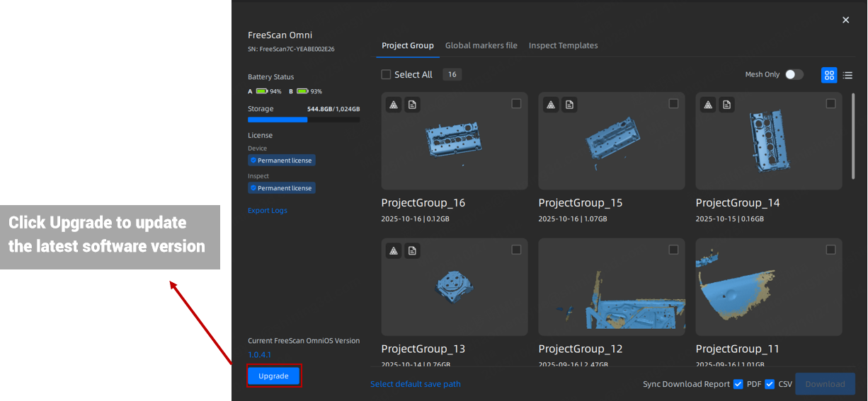The width and height of the screenshot is (868, 401).
Task: Click the project count badge 16
Action: point(452,74)
